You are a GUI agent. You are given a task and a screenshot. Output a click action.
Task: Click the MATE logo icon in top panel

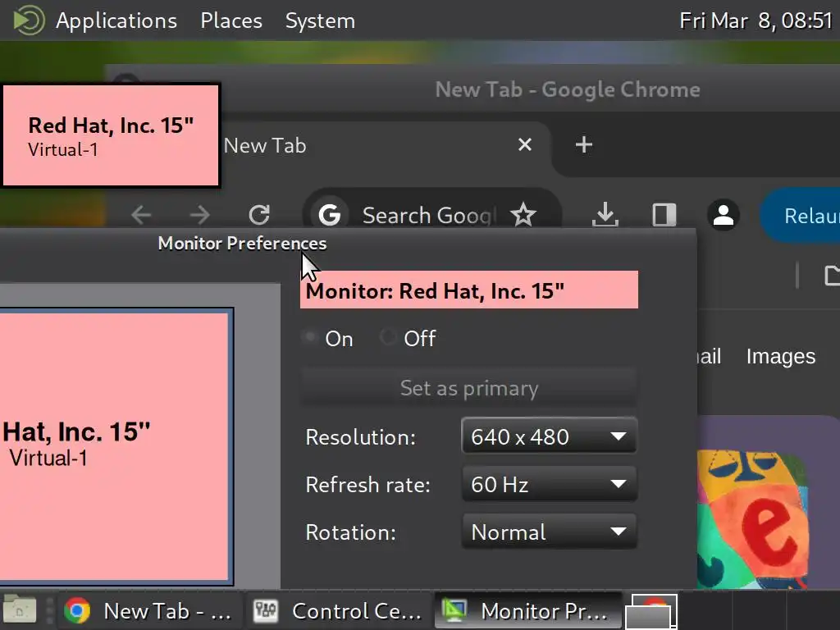[29, 21]
